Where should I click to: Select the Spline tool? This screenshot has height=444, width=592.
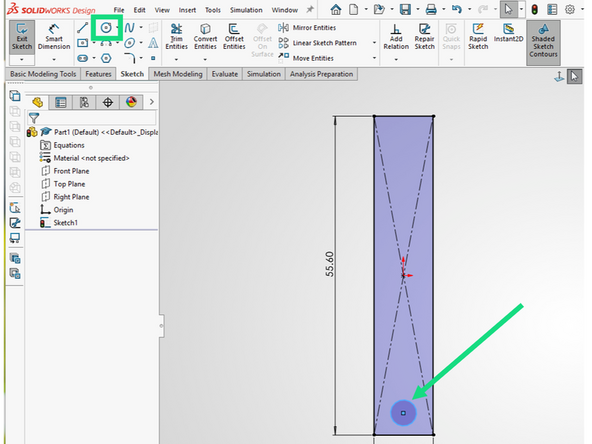click(130, 28)
